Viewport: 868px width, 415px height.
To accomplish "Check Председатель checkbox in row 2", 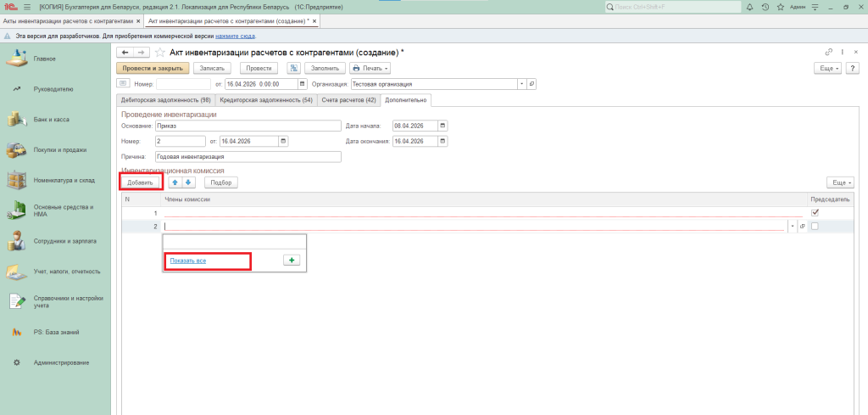I will pos(815,227).
